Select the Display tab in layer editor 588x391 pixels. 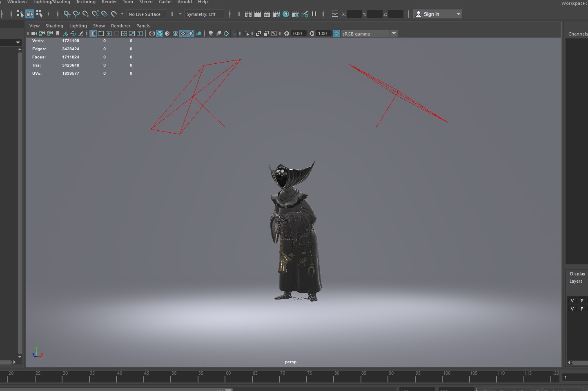(577, 274)
